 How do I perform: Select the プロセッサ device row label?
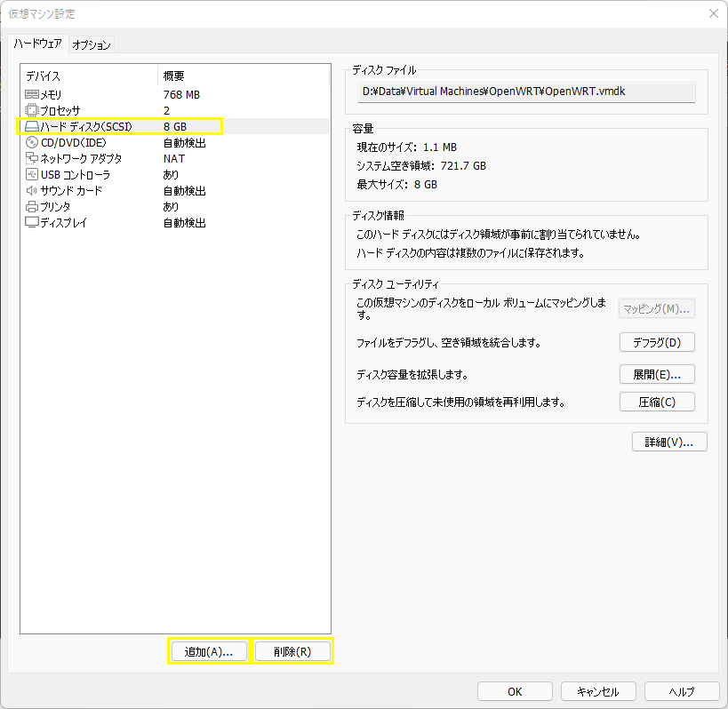click(x=60, y=110)
